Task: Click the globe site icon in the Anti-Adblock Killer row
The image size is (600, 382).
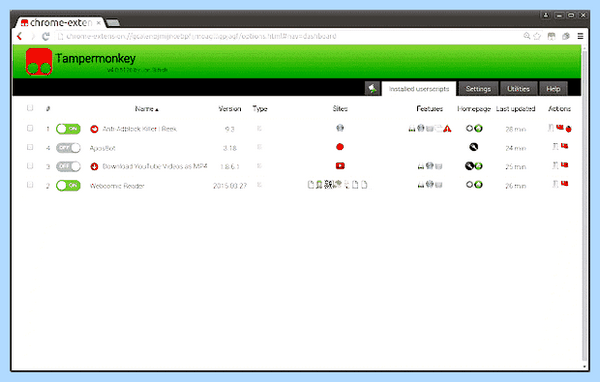Action: 340,128
